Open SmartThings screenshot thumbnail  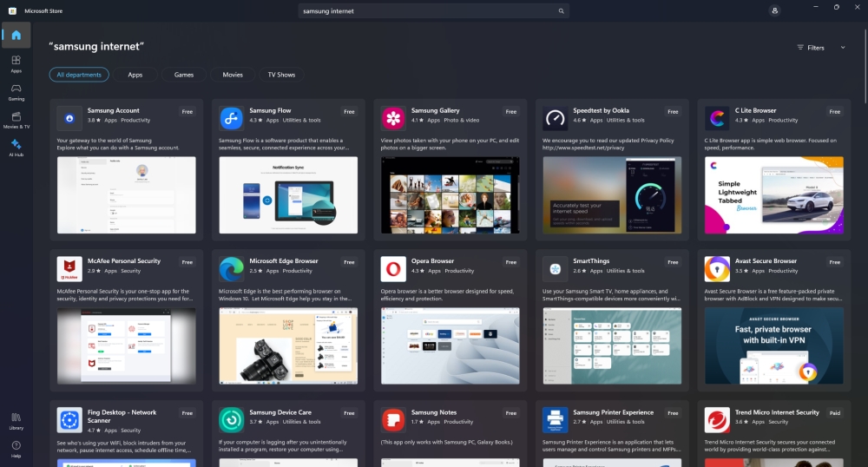(x=612, y=345)
